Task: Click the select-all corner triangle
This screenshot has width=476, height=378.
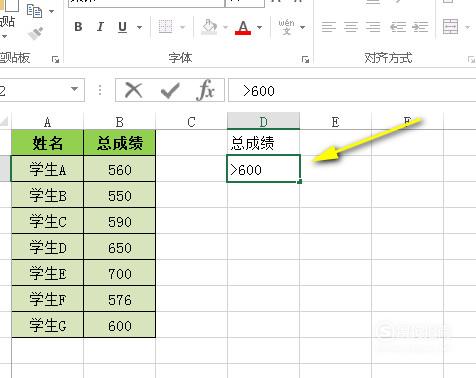Action: 5,121
